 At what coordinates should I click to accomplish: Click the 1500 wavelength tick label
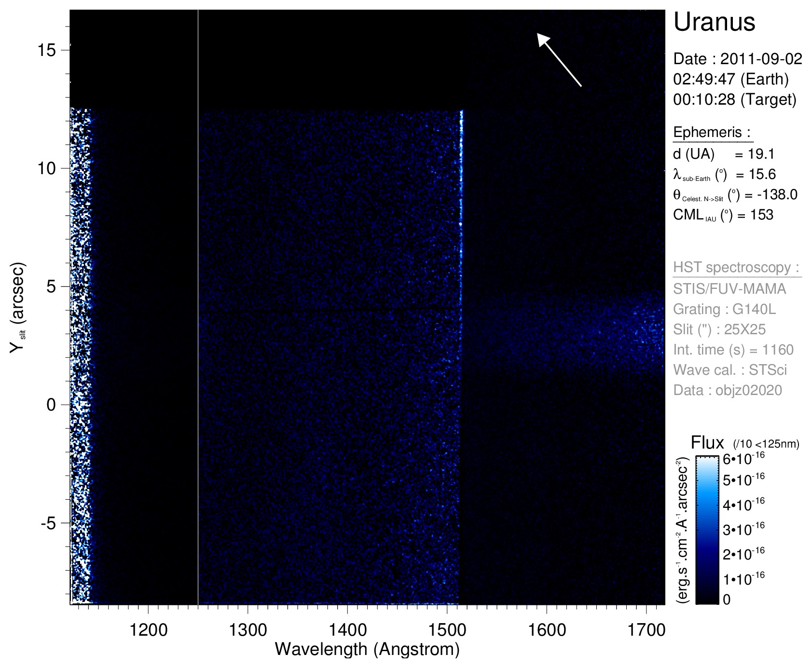pyautogui.click(x=447, y=629)
